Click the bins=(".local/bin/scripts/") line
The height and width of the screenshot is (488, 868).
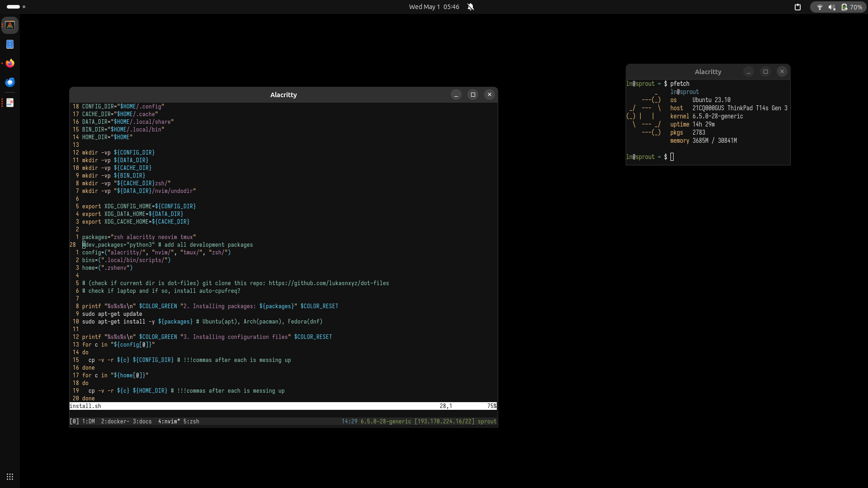[x=127, y=260]
